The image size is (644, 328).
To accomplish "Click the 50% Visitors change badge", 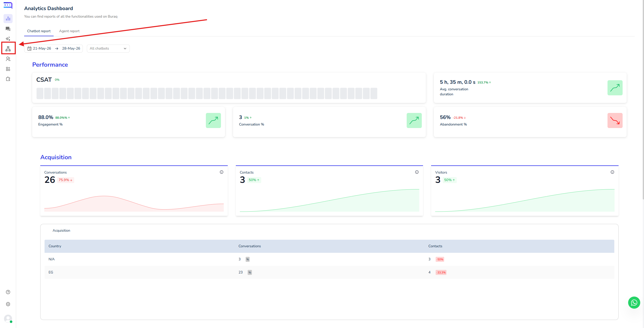I will (x=449, y=180).
